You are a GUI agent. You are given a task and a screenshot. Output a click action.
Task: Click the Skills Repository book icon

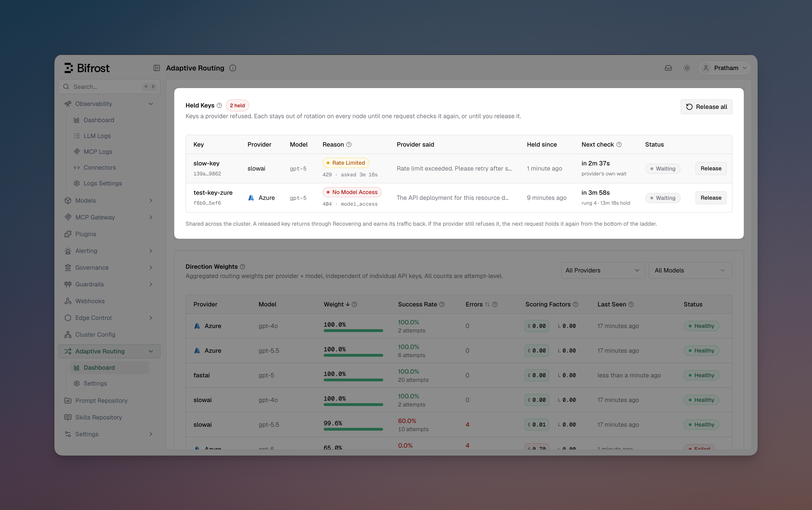click(68, 418)
